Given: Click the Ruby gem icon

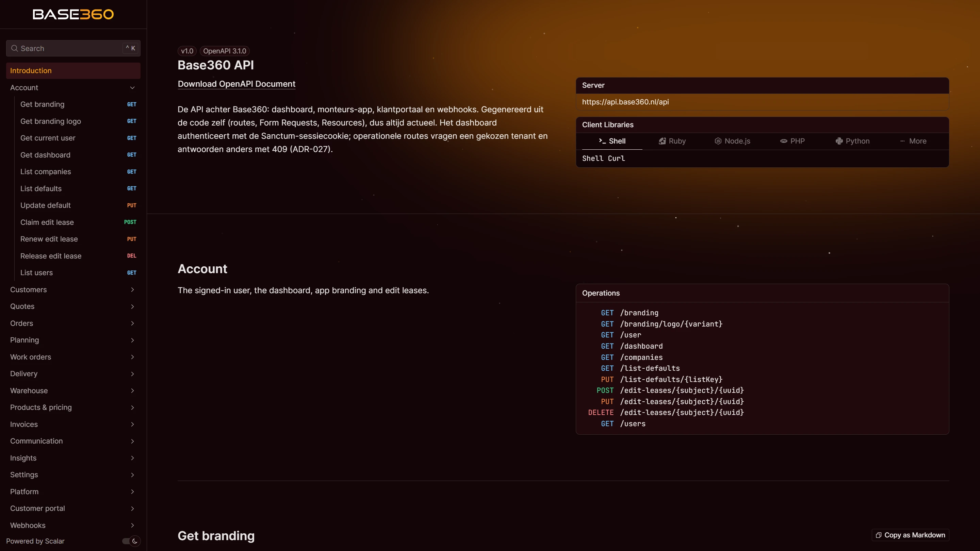Looking at the screenshot, I should [662, 141].
